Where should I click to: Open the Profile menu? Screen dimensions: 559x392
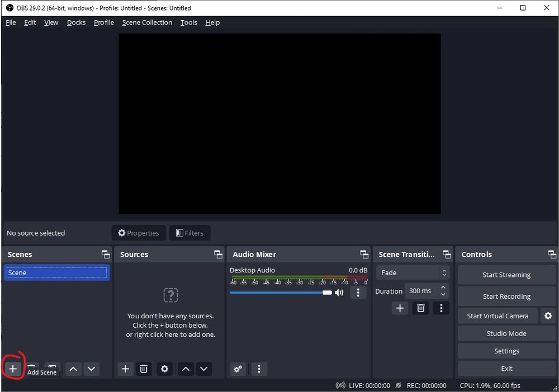tap(104, 22)
